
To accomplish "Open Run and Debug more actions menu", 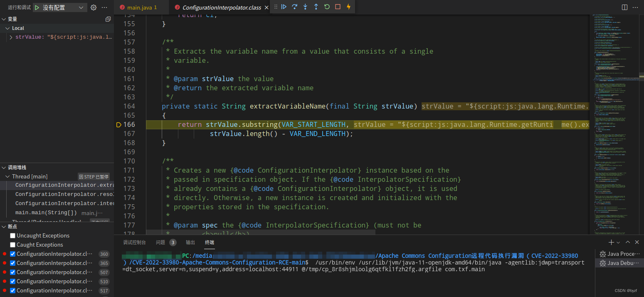I will click(x=104, y=7).
